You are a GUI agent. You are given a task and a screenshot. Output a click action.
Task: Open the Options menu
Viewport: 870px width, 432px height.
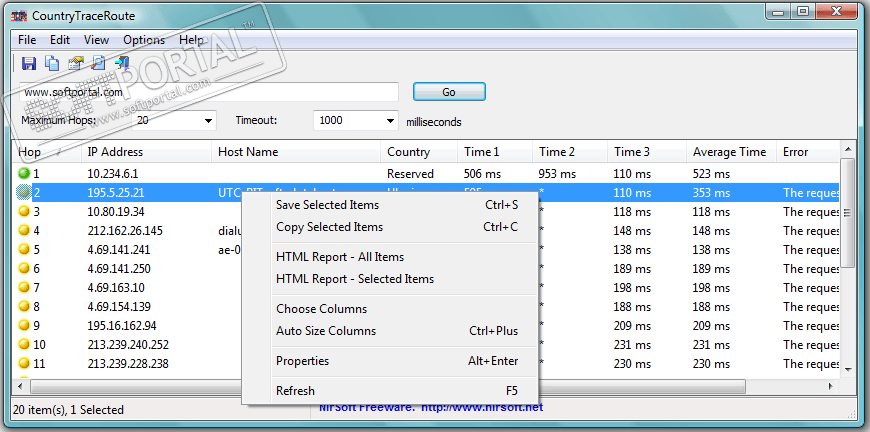coord(144,40)
